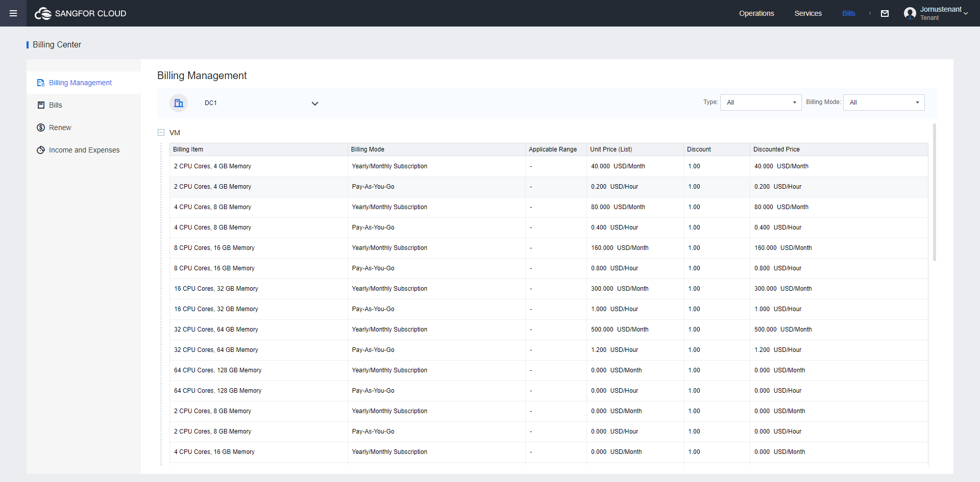
Task: Select the 16 CPU Cores, 32 GB Memory subscription item
Action: point(216,289)
